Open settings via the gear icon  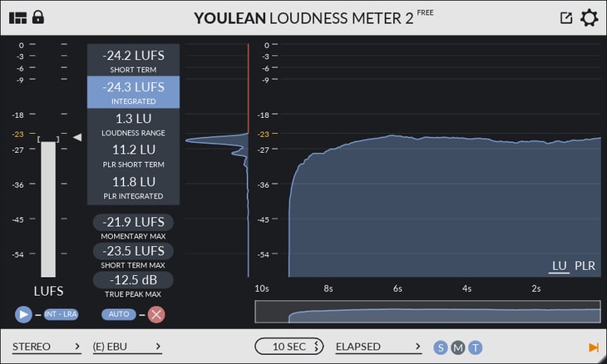click(590, 17)
